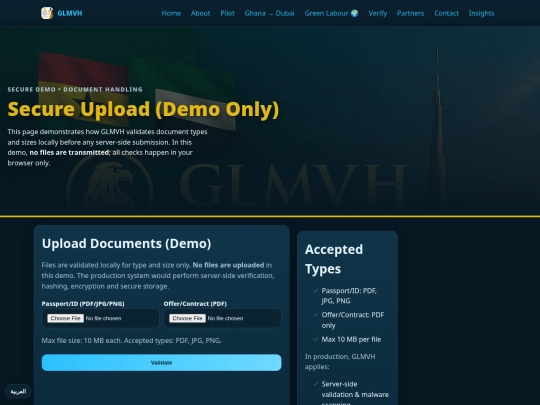Open the Verify nav link
This screenshot has width=540, height=405.
[x=377, y=13]
